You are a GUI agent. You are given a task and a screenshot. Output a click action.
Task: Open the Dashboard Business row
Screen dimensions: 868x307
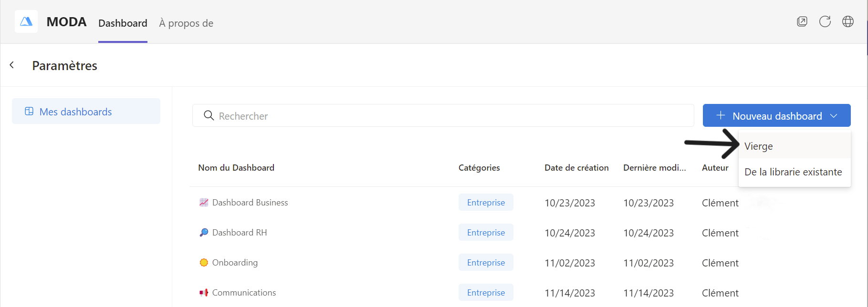(x=520, y=202)
